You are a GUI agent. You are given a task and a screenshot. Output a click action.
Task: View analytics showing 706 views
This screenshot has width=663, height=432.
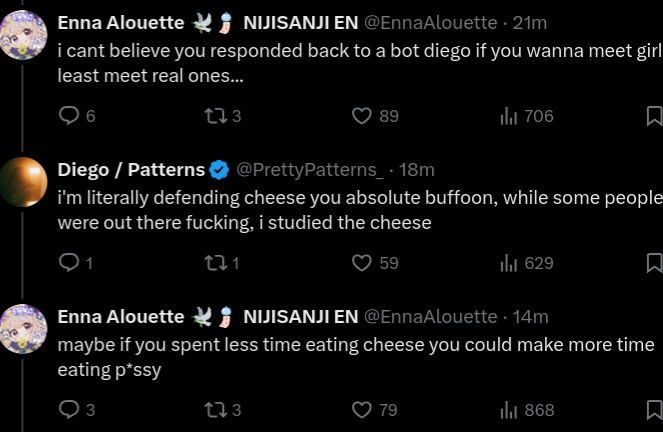[508, 116]
